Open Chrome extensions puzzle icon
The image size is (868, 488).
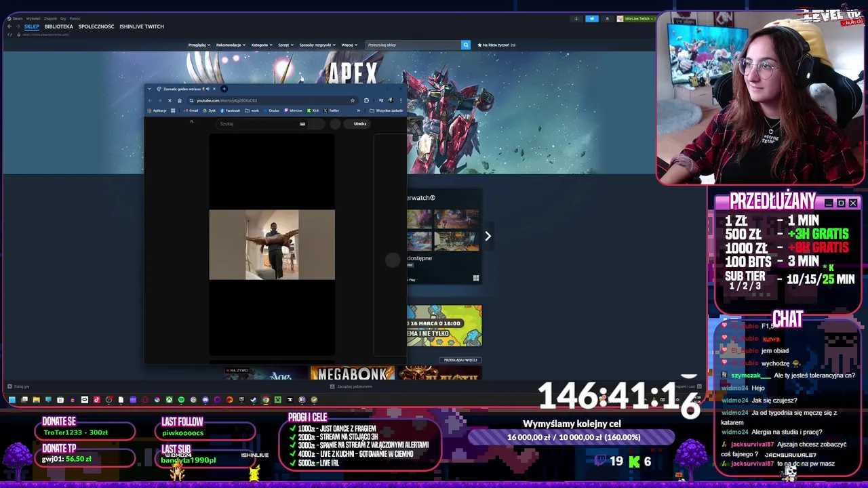(366, 100)
